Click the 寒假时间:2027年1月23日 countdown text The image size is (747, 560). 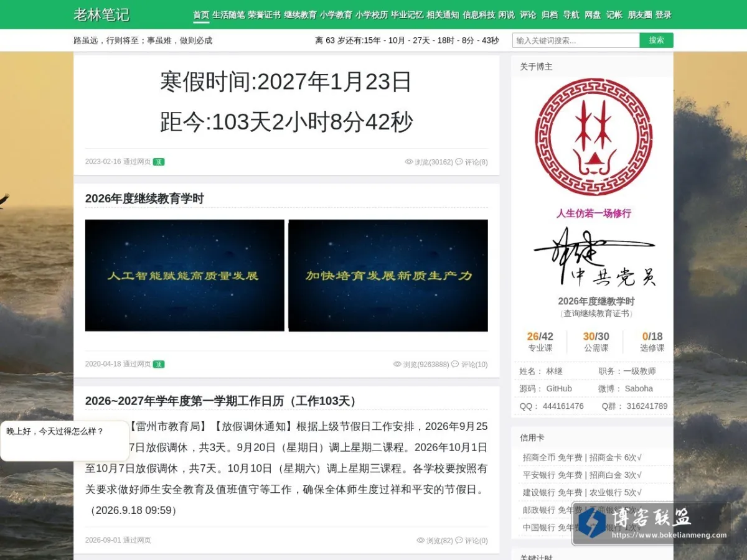point(286,82)
